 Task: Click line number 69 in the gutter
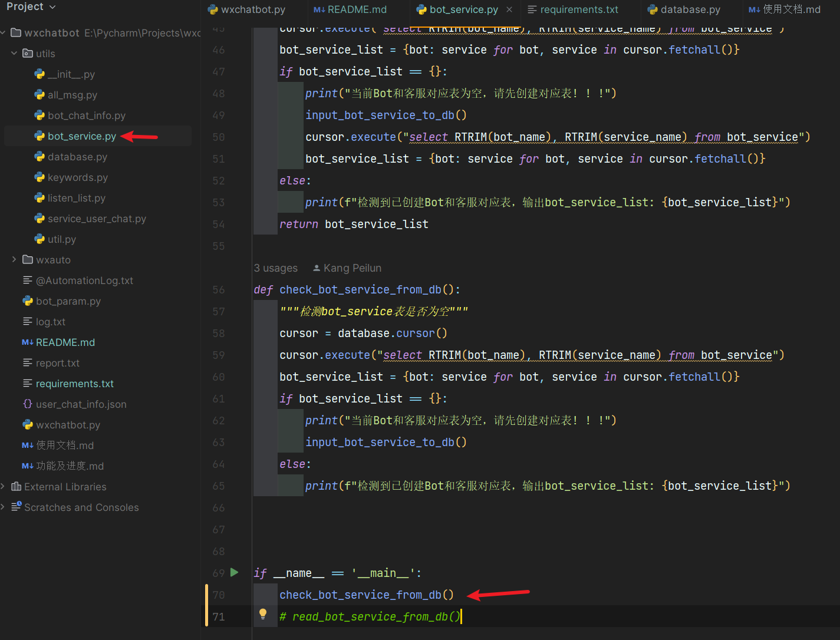pos(219,573)
